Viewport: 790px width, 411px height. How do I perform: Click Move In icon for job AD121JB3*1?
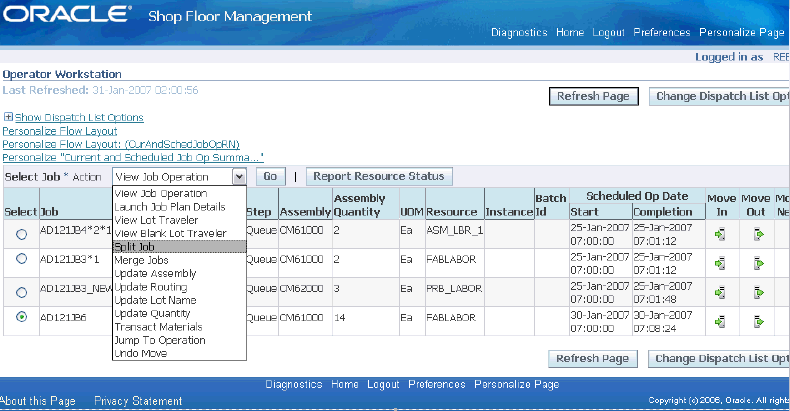pyautogui.click(x=720, y=263)
